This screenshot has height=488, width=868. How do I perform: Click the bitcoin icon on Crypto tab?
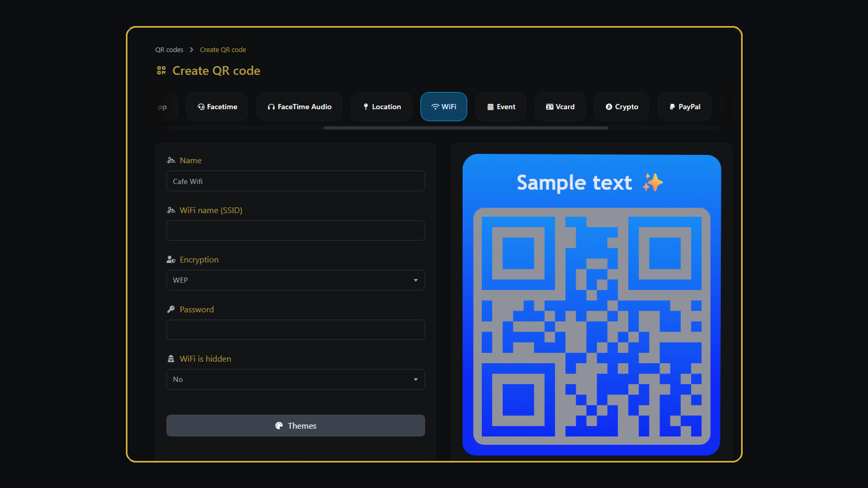(609, 107)
